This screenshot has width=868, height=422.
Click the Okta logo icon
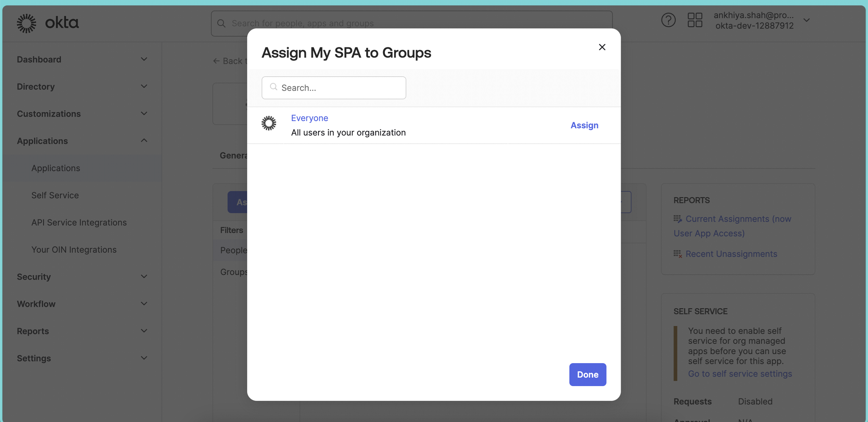point(26,23)
